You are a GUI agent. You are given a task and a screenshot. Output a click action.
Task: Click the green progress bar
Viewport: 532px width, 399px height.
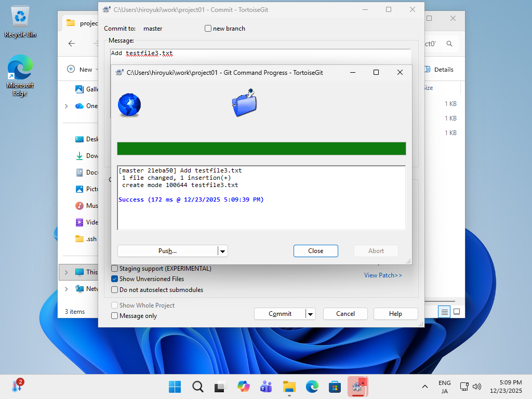(261, 149)
